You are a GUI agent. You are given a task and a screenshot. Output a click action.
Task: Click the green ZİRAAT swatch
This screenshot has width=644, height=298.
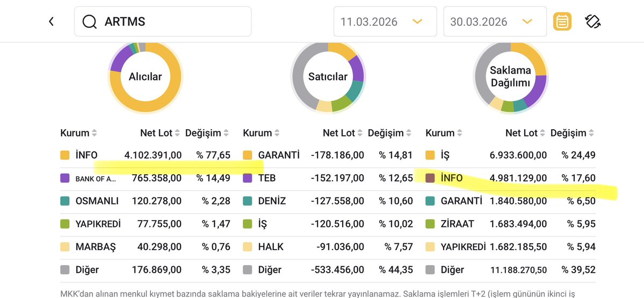pos(430,224)
